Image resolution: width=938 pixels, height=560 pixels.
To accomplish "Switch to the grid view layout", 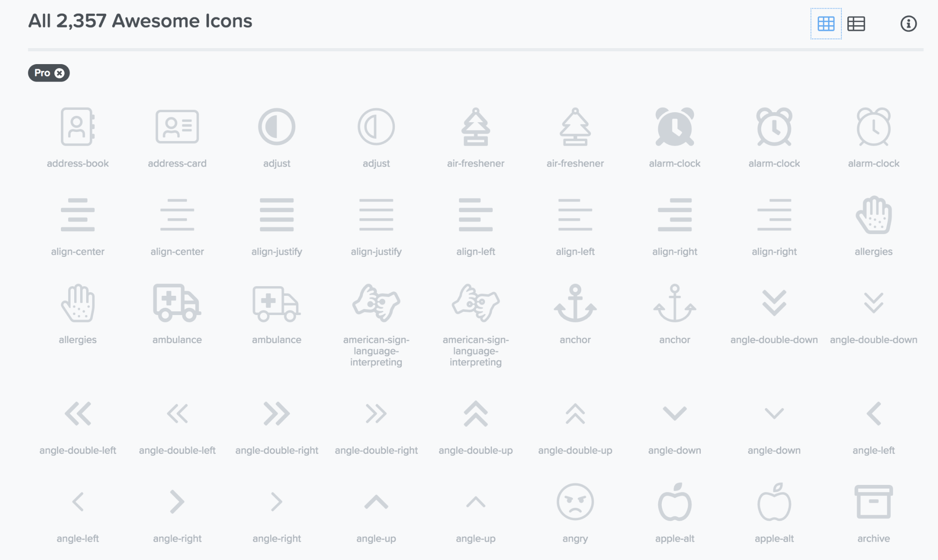I will click(x=826, y=24).
